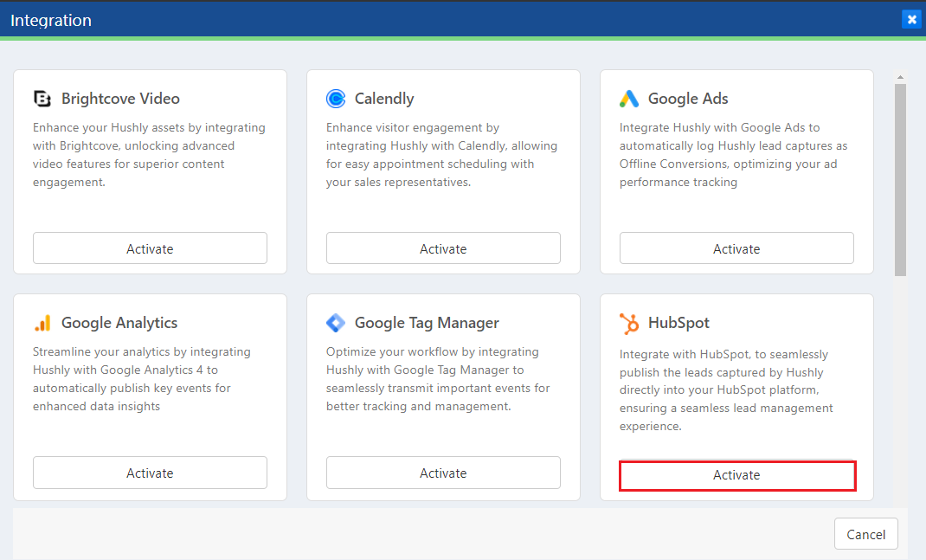Viewport: 926px width, 560px height.
Task: Click the HubSpot lead management description
Action: (726, 389)
